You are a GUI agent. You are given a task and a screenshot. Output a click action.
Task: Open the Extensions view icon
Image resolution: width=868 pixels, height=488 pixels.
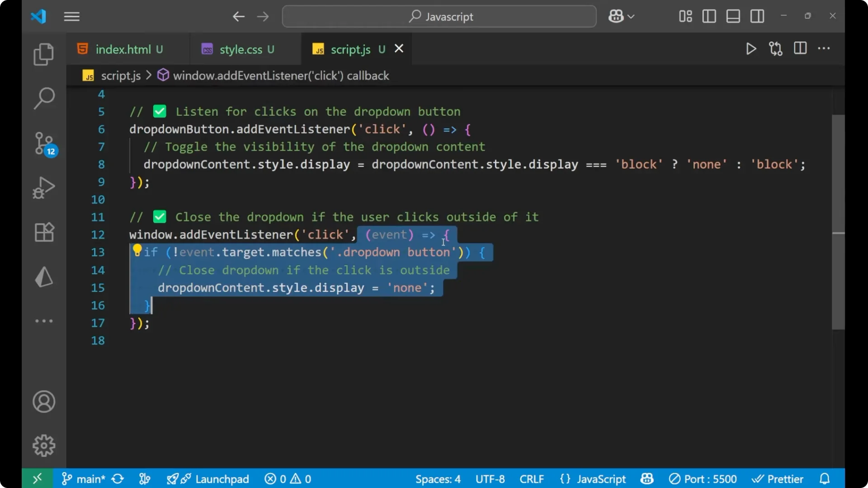(43, 232)
